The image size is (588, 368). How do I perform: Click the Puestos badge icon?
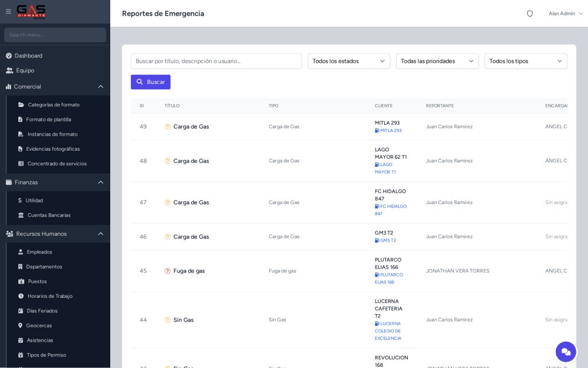pos(21,281)
